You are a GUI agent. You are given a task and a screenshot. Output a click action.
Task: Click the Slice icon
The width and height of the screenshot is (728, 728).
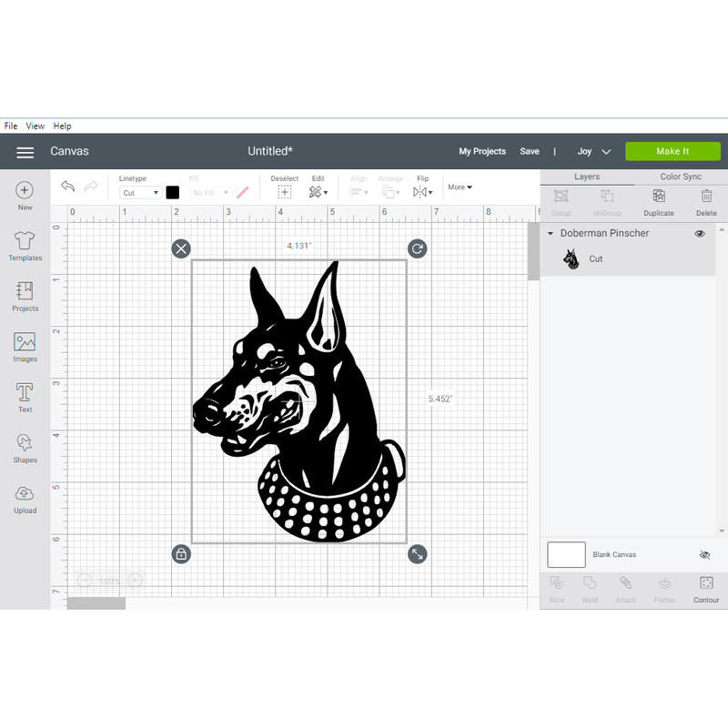(x=556, y=587)
